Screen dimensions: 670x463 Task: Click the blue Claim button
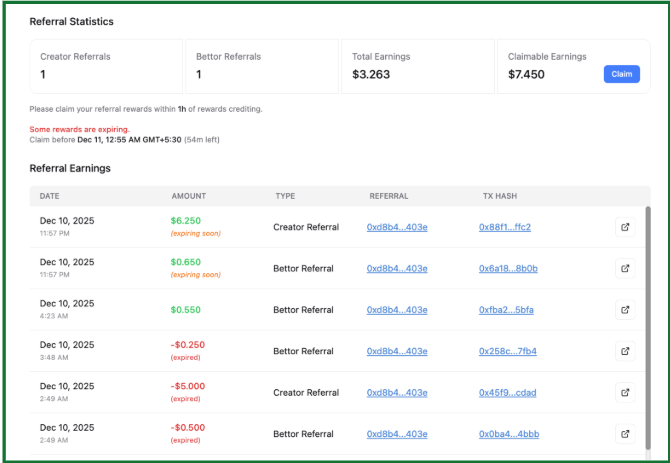pyautogui.click(x=621, y=74)
